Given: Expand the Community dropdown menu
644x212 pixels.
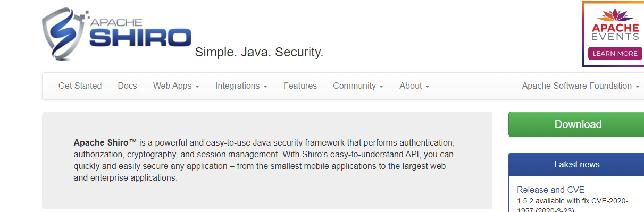Looking at the screenshot, I should [x=358, y=86].
